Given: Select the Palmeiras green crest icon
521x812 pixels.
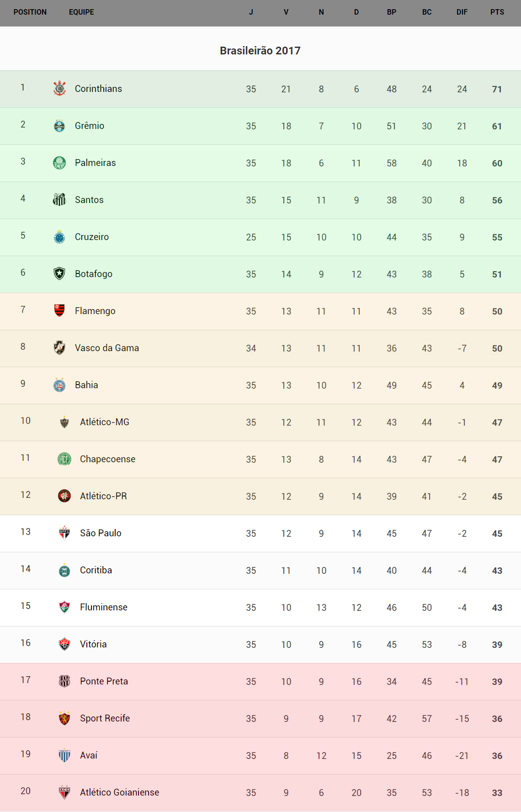Looking at the screenshot, I should [59, 163].
